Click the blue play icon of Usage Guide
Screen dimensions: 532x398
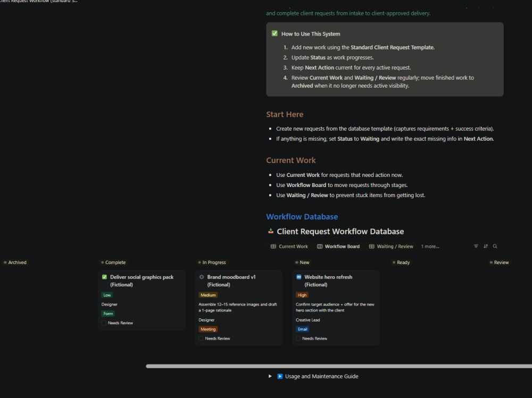click(280, 376)
